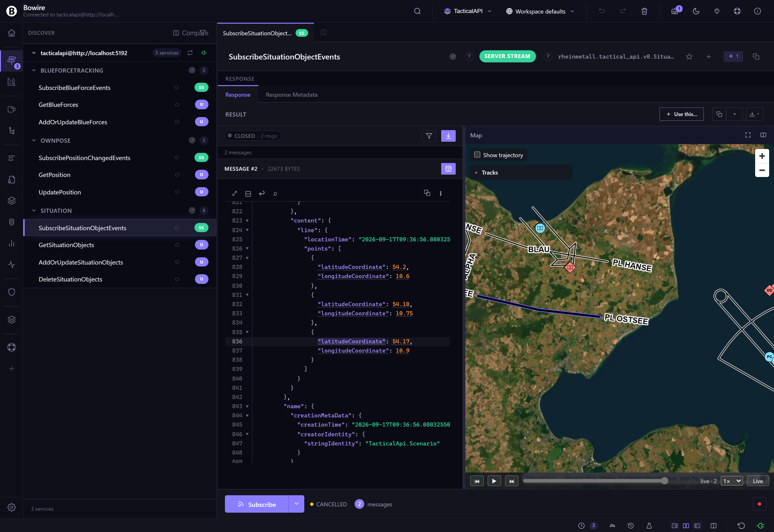Collapse the OWNPOSE service group

34,140
